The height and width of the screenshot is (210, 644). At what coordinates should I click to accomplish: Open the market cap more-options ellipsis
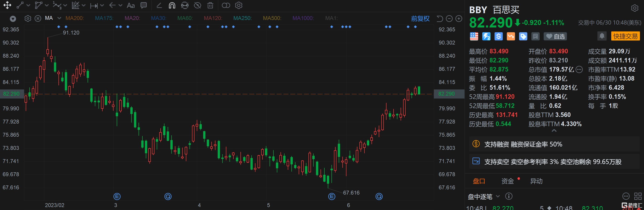pos(579,69)
